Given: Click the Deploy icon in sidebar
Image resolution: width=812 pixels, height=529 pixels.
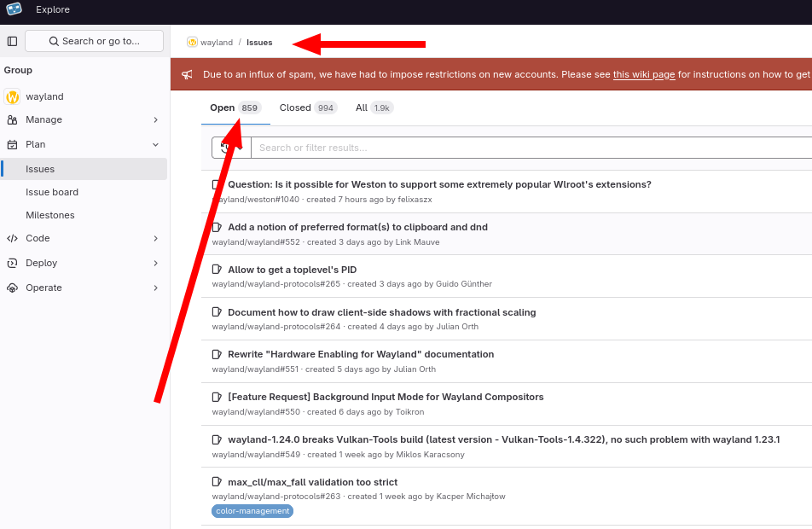Looking at the screenshot, I should tap(13, 263).
